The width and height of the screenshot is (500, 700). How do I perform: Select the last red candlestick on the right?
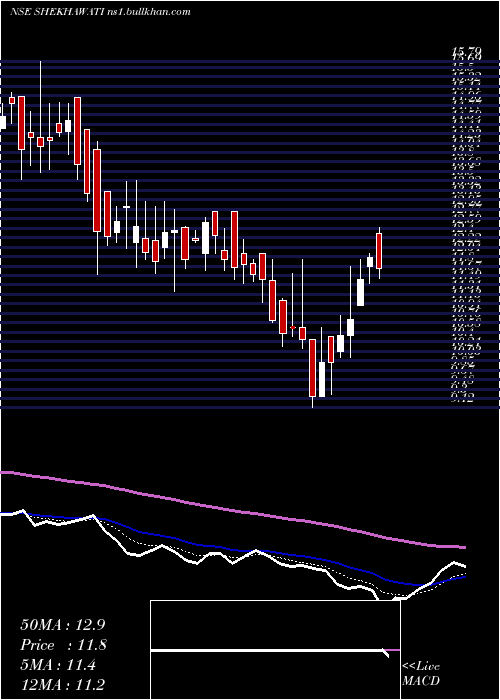coord(379,253)
